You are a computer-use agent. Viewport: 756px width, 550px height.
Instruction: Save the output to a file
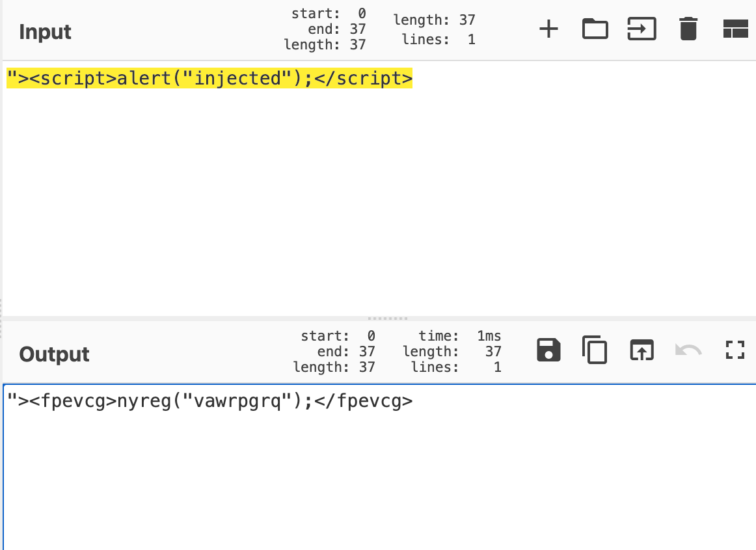click(548, 350)
